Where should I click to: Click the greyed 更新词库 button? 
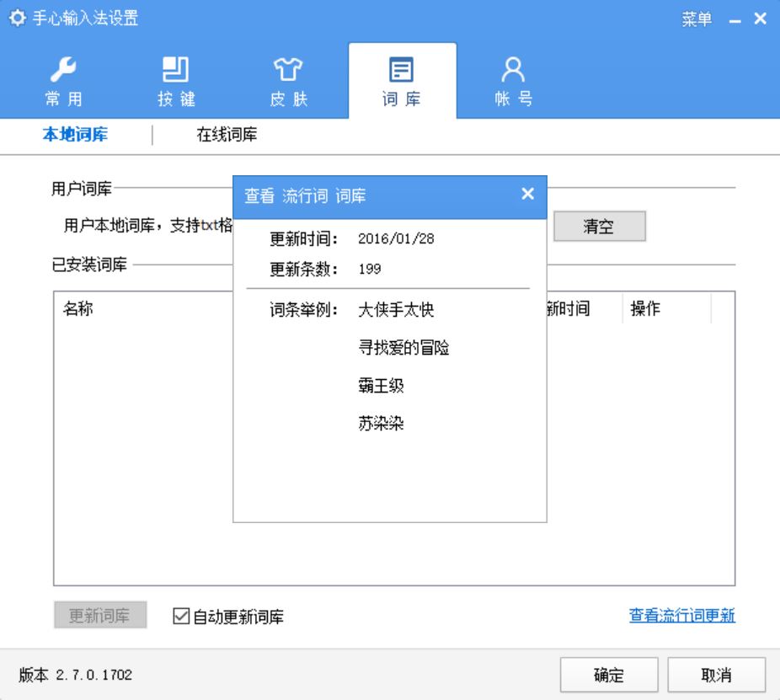(100, 616)
